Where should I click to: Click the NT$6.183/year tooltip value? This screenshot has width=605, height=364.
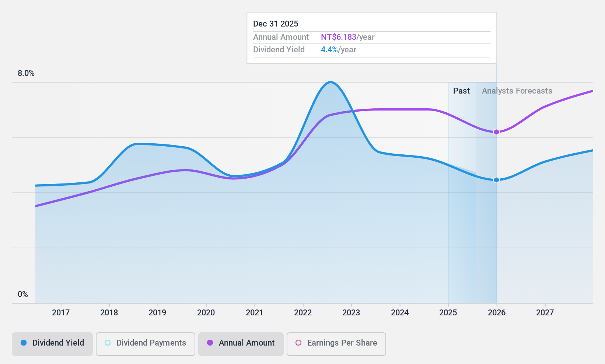[x=347, y=37]
